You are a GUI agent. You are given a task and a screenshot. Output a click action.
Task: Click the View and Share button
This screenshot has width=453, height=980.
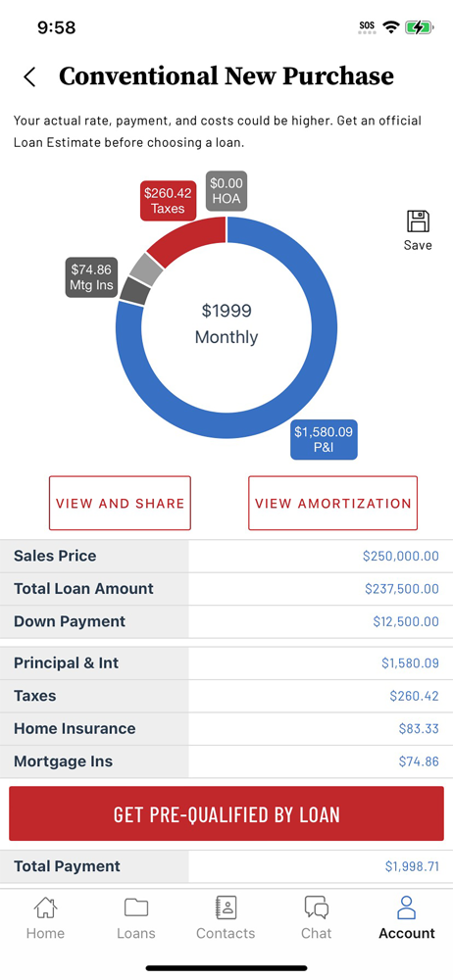click(121, 503)
